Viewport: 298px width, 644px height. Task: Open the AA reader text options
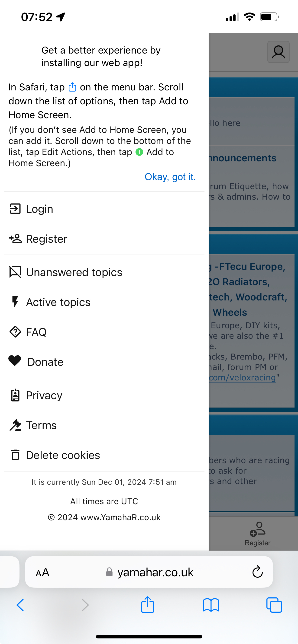pos(42,572)
